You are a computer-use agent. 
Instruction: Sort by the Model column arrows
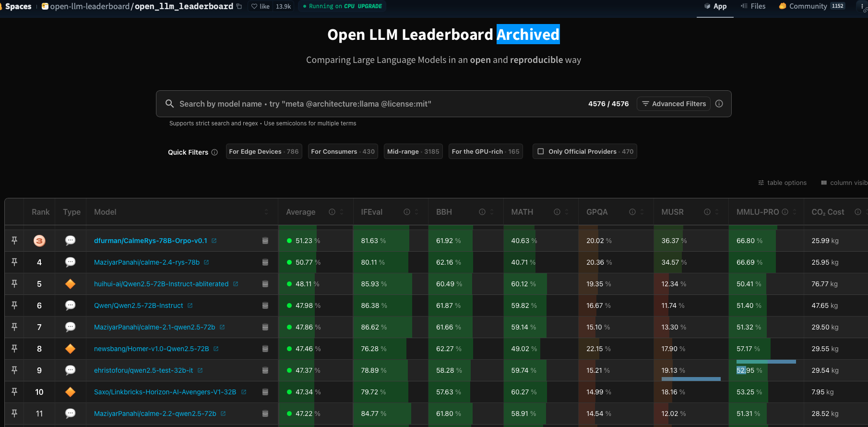click(266, 212)
